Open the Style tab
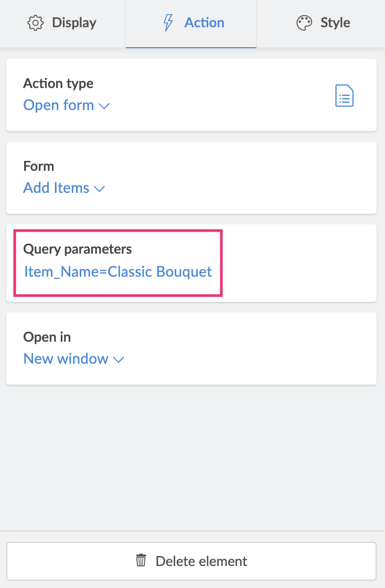The height and width of the screenshot is (588, 385). [335, 23]
